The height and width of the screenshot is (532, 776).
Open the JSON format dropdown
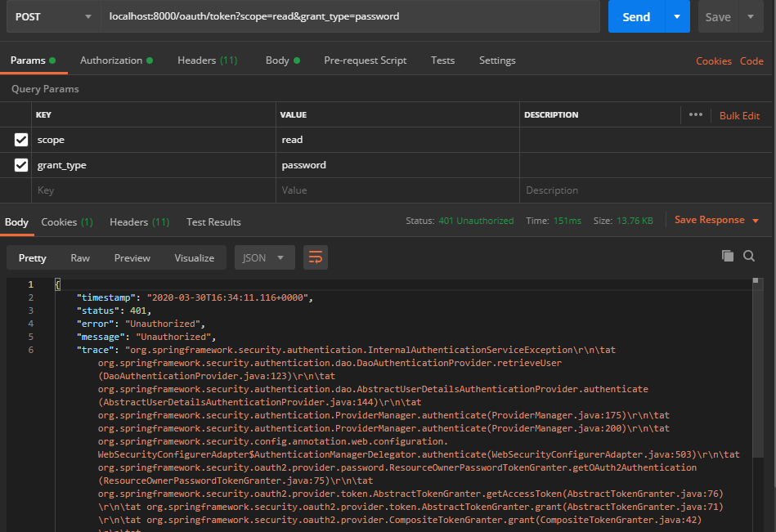point(264,257)
